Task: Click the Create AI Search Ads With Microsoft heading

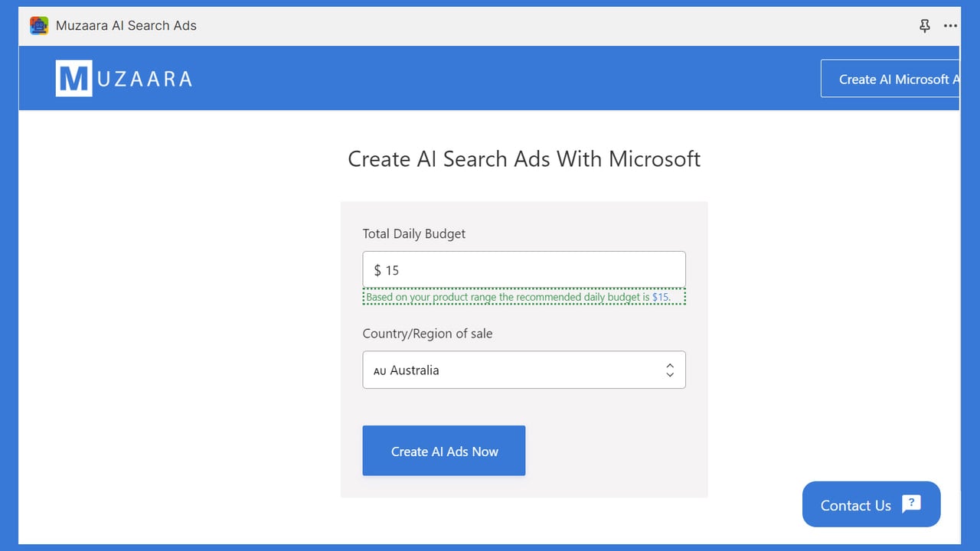Action: (x=524, y=158)
